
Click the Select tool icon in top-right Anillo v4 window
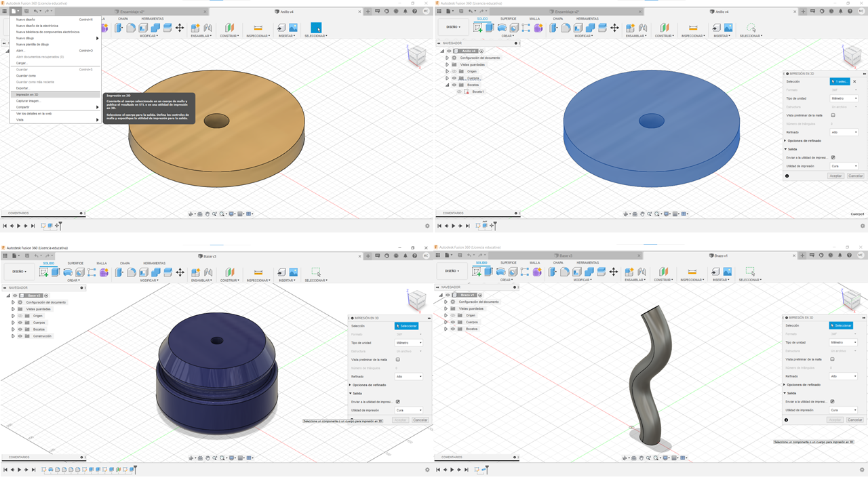pyautogui.click(x=751, y=28)
